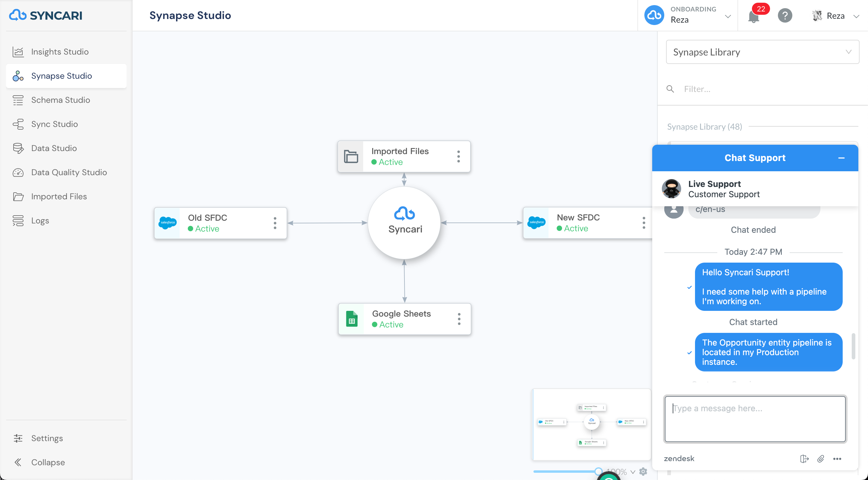Click the 'Today 2:47 PM' timestamp
The width and height of the screenshot is (868, 480).
(x=753, y=252)
